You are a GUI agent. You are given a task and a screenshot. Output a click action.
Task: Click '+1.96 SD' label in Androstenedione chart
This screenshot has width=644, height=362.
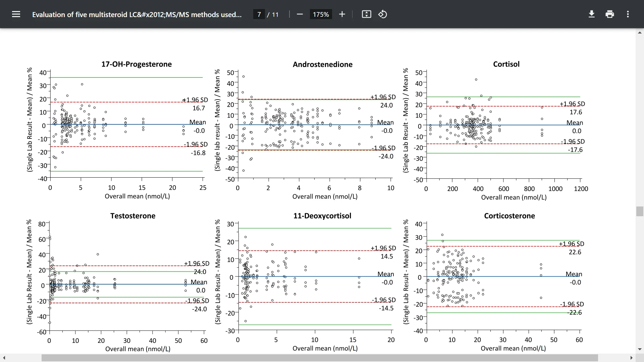click(383, 97)
